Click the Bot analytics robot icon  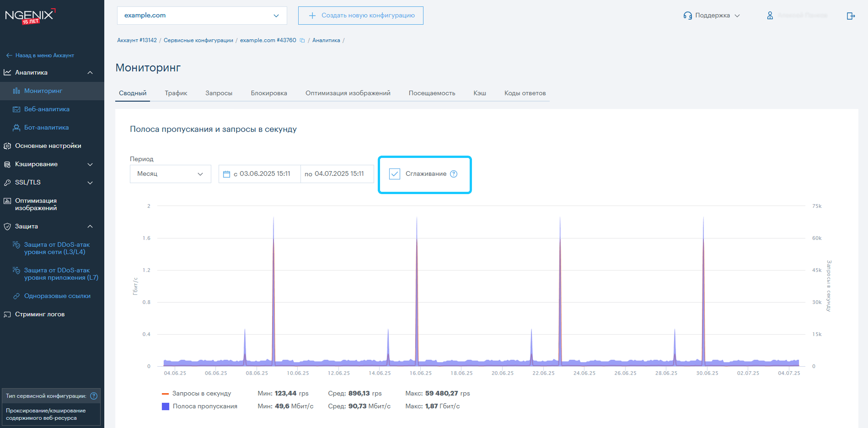click(x=16, y=127)
